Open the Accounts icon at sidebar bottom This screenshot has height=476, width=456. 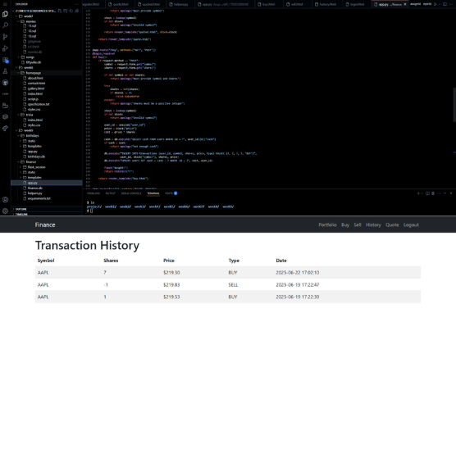point(5,199)
